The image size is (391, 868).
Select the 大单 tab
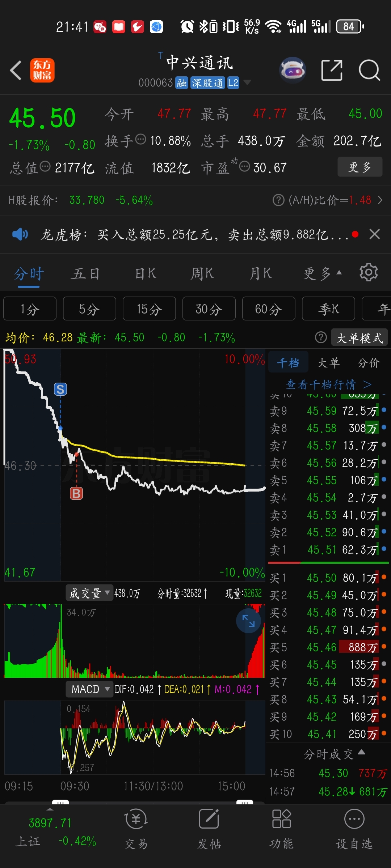pos(329,363)
